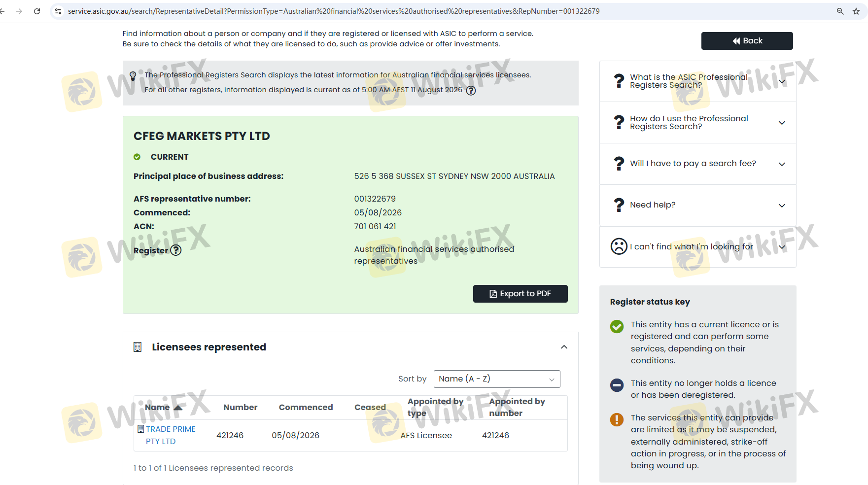Click the building icon beside TRADE PRIME
Viewport: 868px width, 485px height.
click(x=140, y=429)
